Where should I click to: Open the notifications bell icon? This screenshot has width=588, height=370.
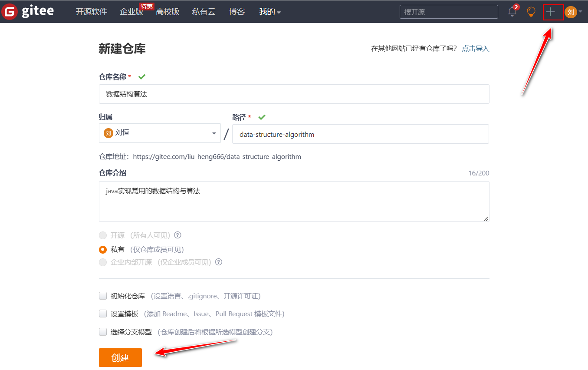click(512, 12)
